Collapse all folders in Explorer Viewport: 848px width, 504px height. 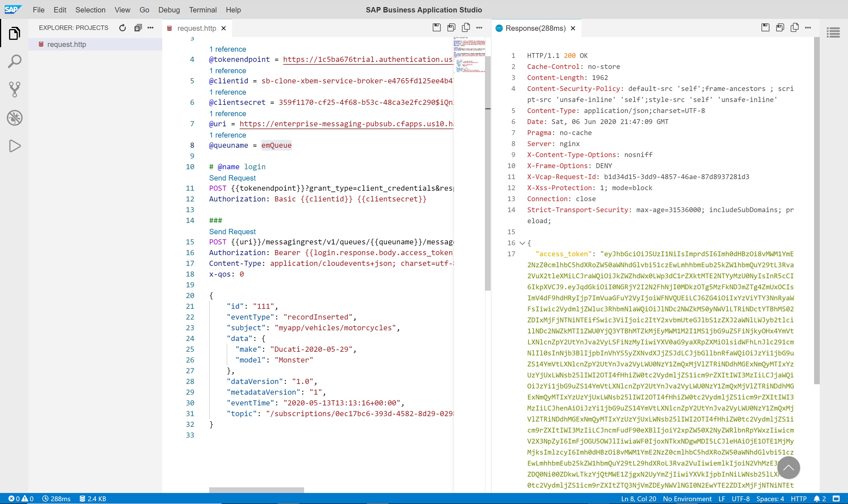[x=138, y=28]
